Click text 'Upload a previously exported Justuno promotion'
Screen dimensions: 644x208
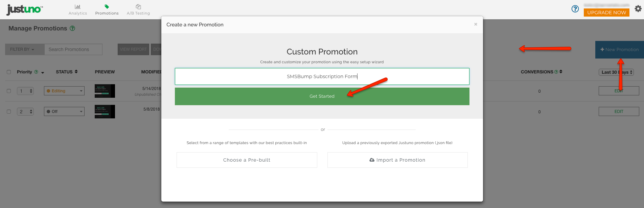point(397,143)
